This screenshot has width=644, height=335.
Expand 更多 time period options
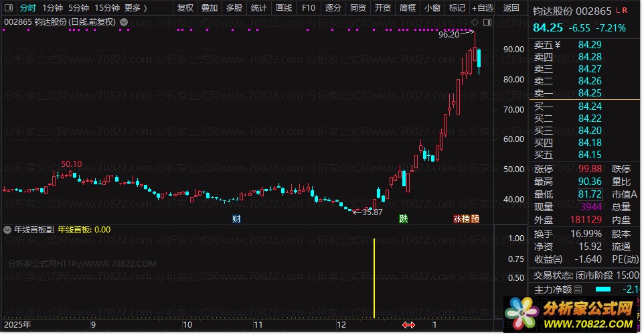[x=136, y=8]
